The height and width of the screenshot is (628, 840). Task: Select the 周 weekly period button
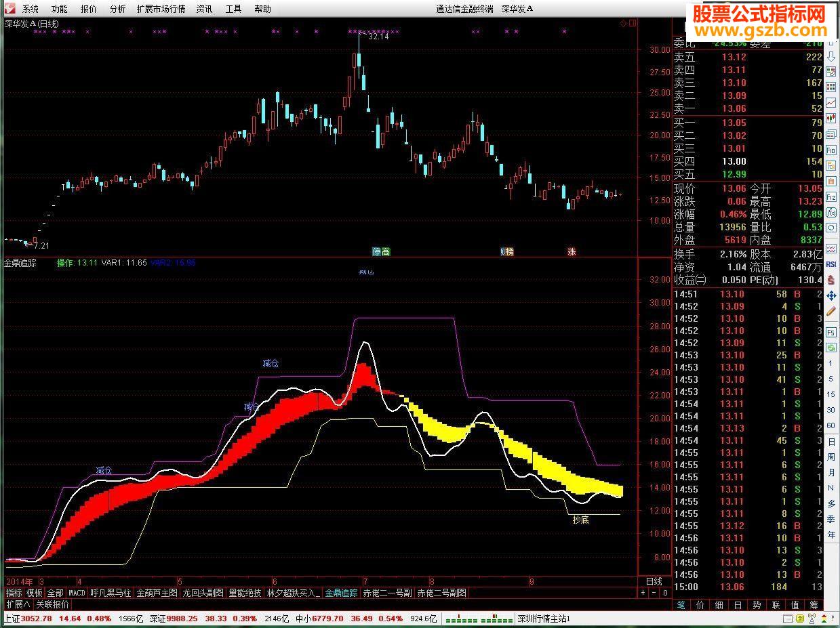coord(831,457)
